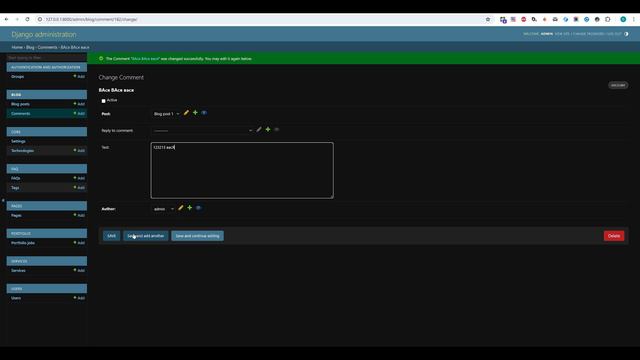Focus the sidebar filter search field
The width and height of the screenshot is (640, 360).
[x=47, y=58]
